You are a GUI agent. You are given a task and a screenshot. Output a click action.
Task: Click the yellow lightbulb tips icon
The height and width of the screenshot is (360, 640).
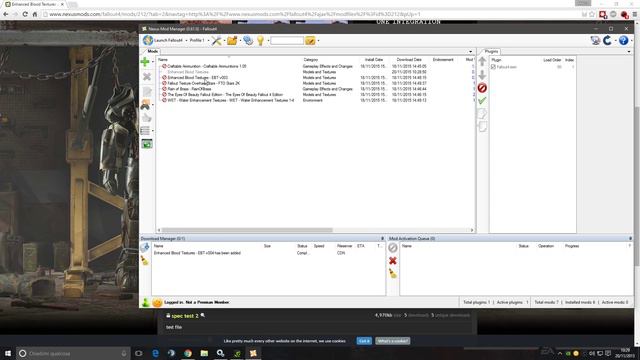tap(260, 40)
